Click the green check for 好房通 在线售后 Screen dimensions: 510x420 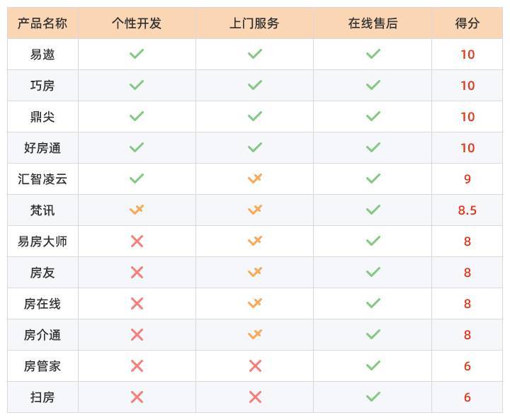click(373, 147)
